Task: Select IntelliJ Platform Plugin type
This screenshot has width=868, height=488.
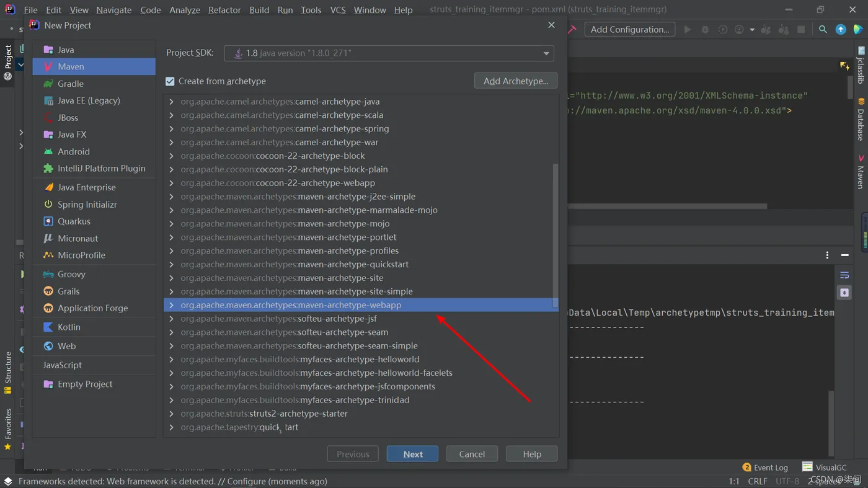Action: coord(94,168)
